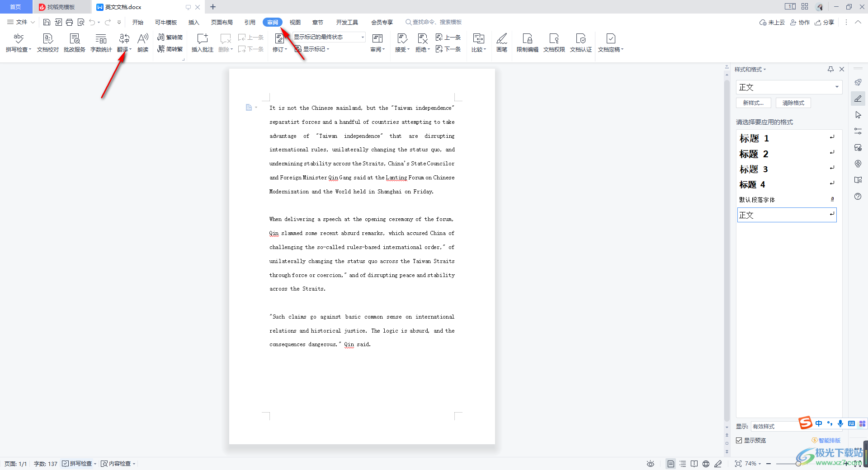Click the 智能排版 link
Screen dimensions: 868x470
click(x=826, y=440)
